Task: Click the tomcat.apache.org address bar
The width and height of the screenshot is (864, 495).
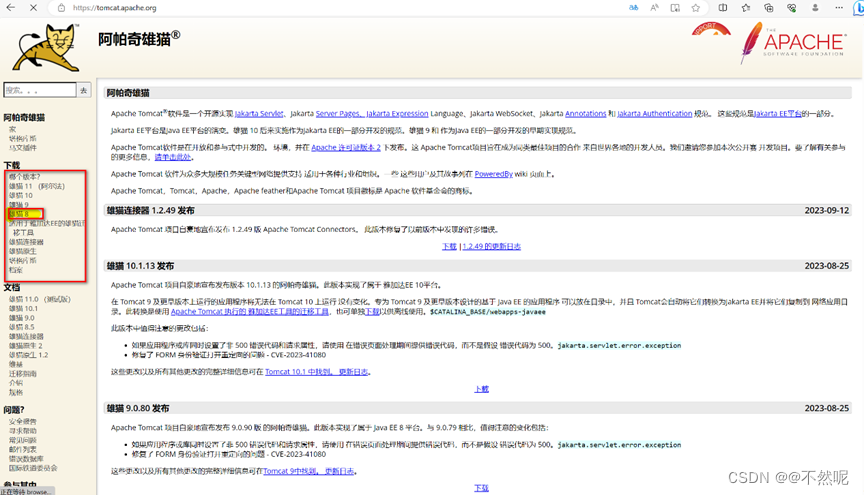Action: coord(115,8)
